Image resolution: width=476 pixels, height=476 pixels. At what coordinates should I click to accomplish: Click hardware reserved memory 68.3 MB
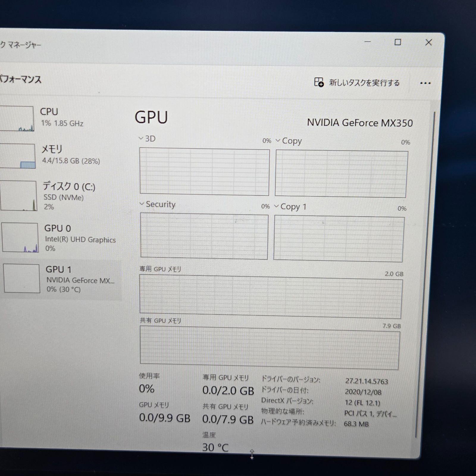356,424
